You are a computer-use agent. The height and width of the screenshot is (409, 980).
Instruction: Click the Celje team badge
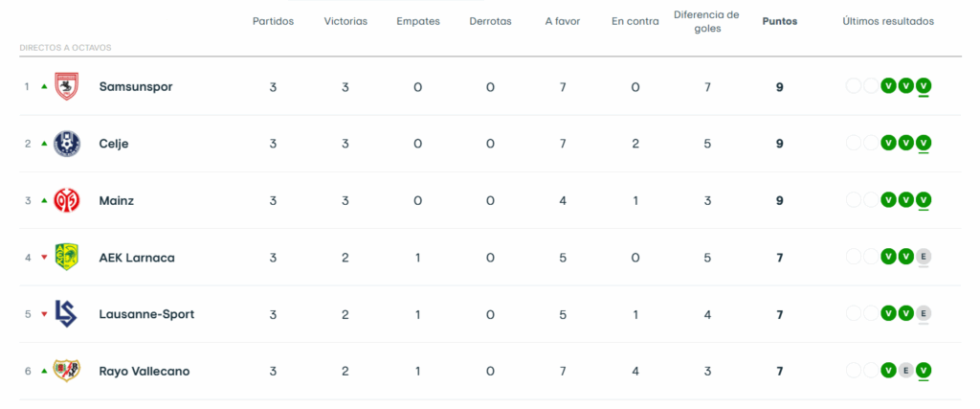[x=66, y=144]
